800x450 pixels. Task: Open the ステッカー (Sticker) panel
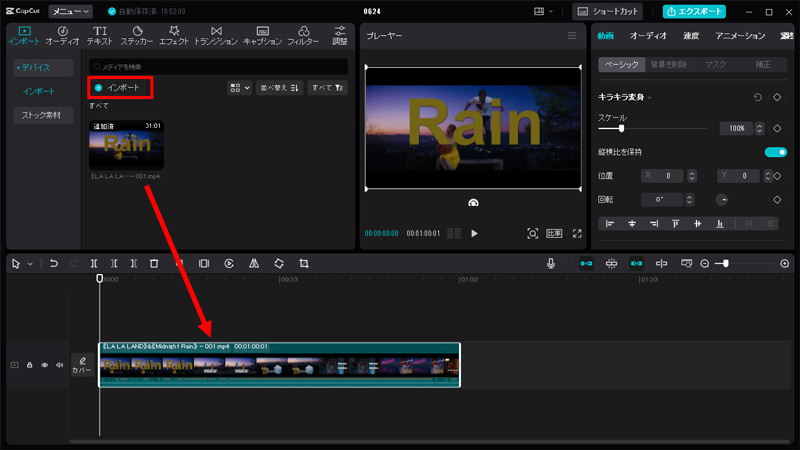coord(136,36)
